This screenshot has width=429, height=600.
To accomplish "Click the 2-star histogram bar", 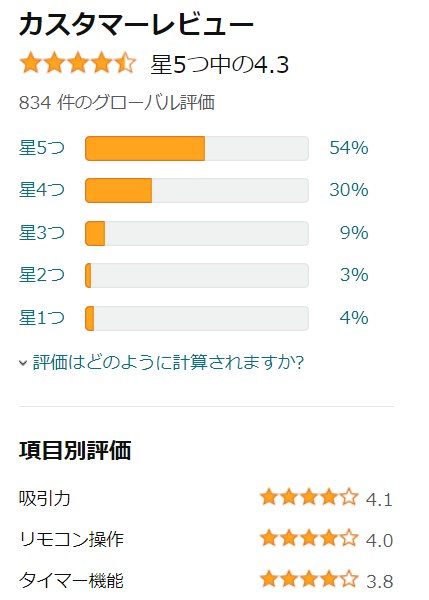I will (197, 275).
